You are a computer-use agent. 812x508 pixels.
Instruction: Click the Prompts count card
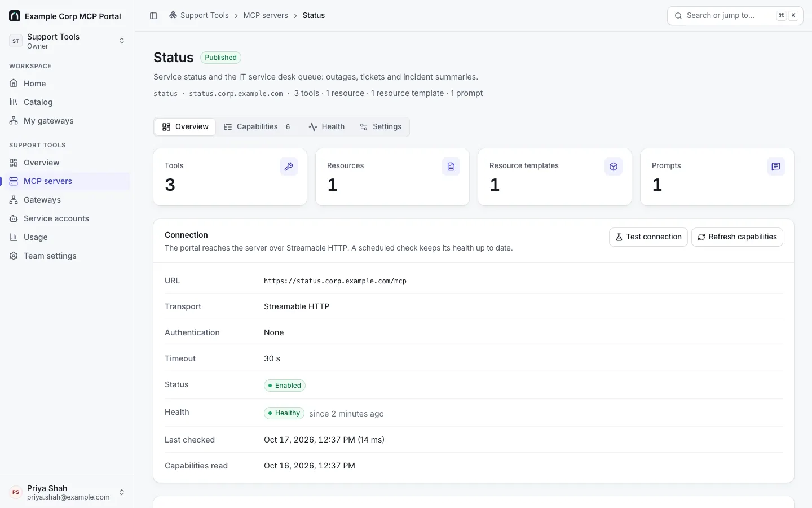717,177
